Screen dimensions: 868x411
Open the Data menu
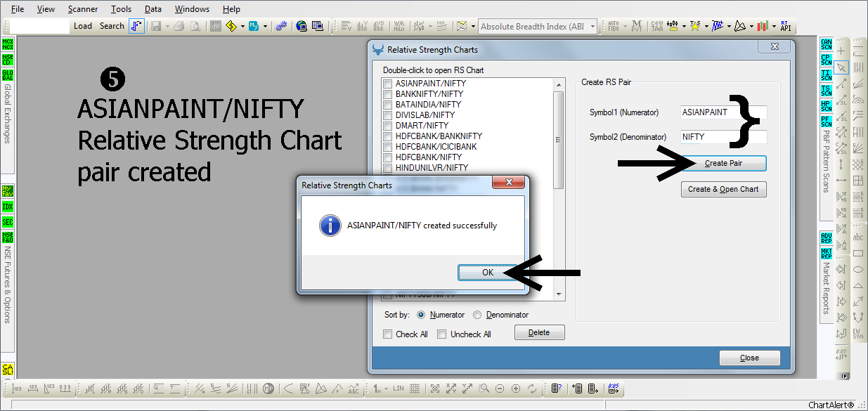pos(153,9)
